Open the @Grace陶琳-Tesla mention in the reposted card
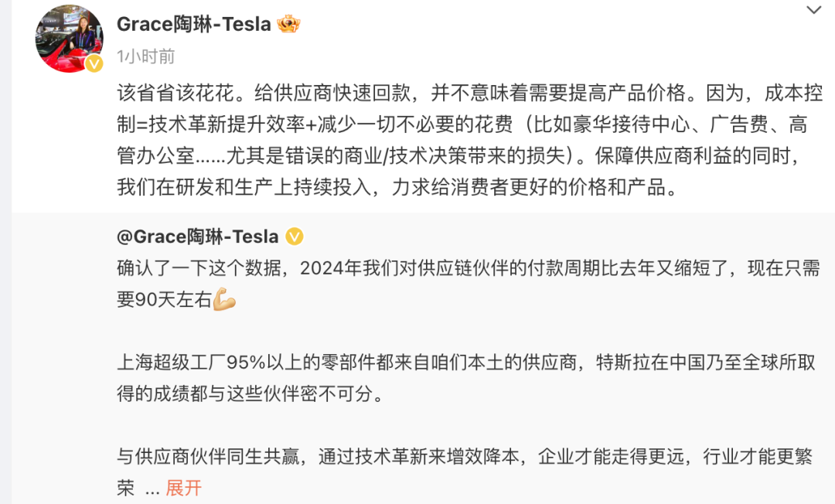 pyautogui.click(x=198, y=237)
